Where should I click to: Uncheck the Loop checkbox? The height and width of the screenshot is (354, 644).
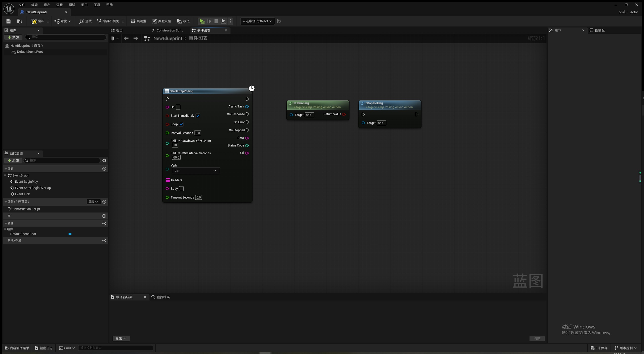(x=181, y=124)
